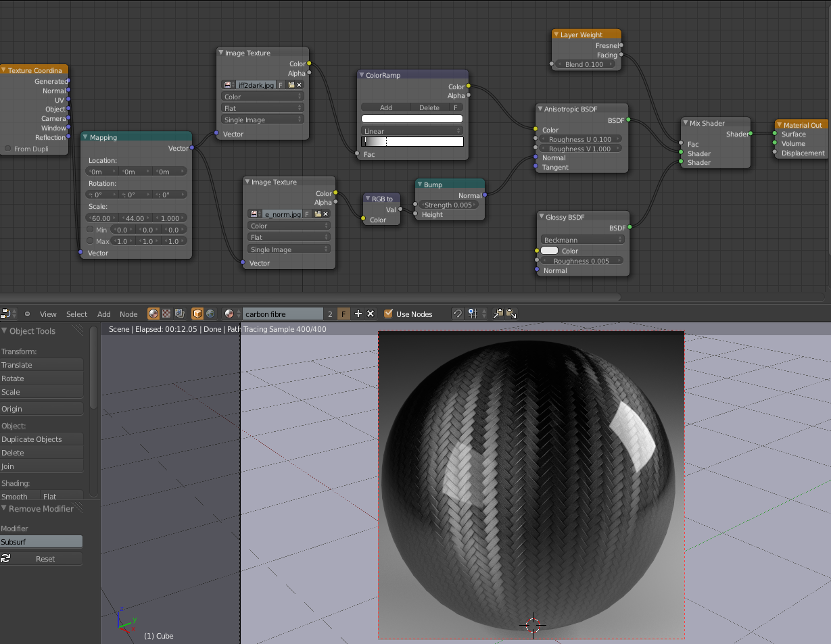Open the Beckmann distribution dropdown
This screenshot has height=644, width=831.
coord(582,240)
